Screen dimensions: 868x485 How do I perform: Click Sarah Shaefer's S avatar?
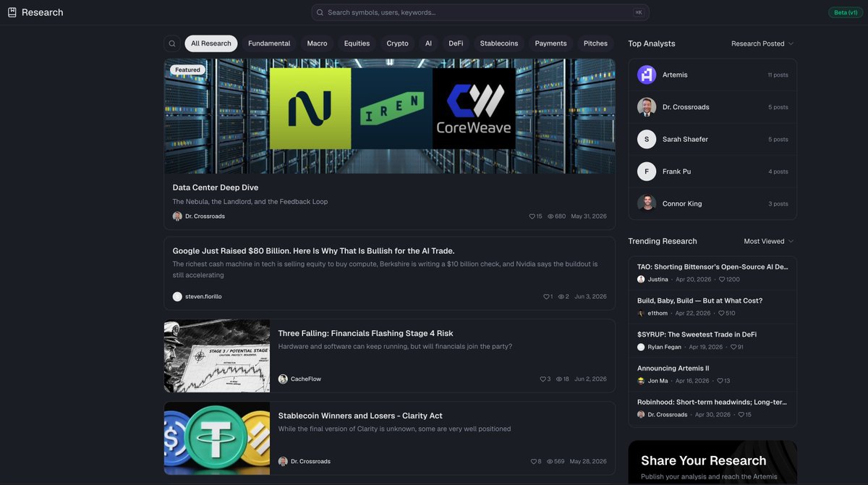coord(647,139)
